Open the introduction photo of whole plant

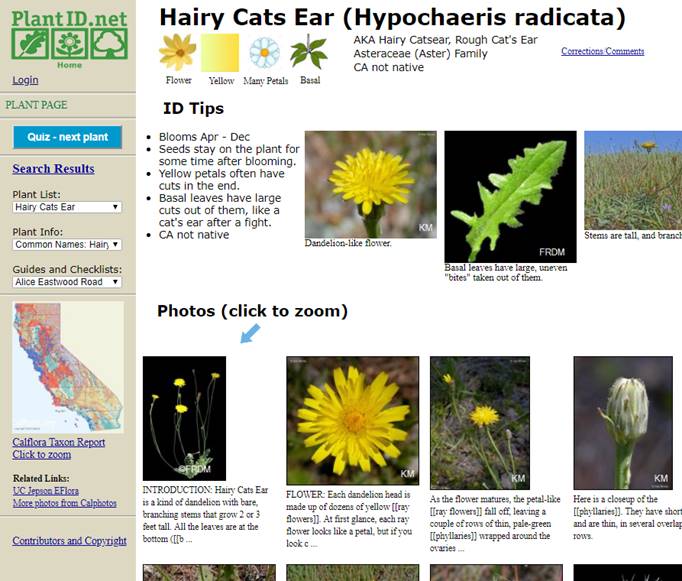[x=184, y=418]
